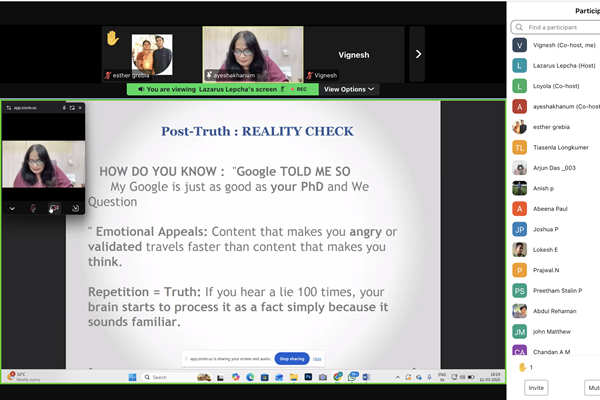Select Loyola (Co-host) participant row
The image size is (600, 400).
pyautogui.click(x=556, y=86)
